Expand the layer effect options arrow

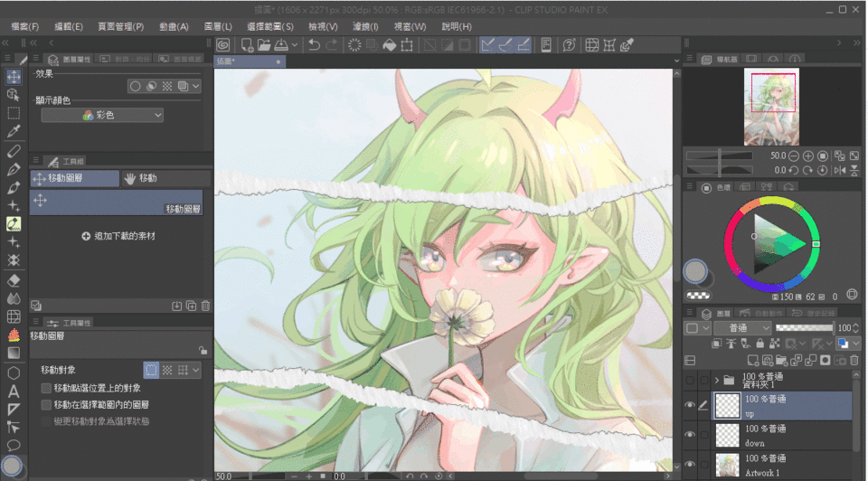point(196,87)
